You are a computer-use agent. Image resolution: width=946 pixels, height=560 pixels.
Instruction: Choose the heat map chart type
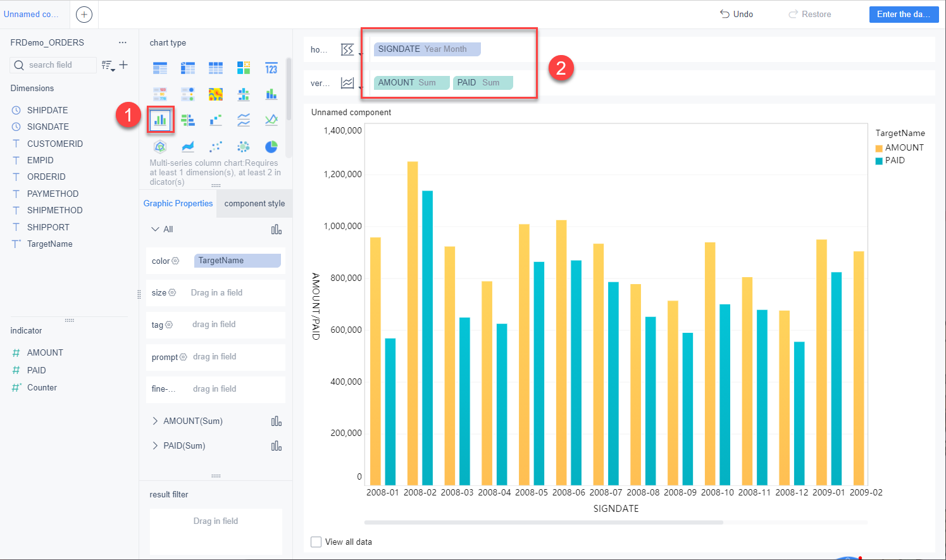pos(216,94)
